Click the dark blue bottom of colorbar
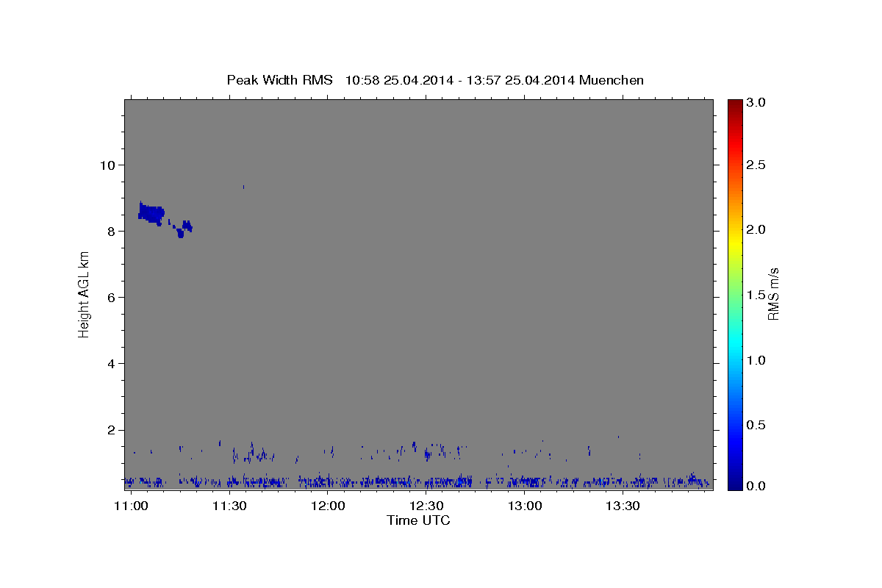This screenshot has height=588, width=882. coord(734,484)
